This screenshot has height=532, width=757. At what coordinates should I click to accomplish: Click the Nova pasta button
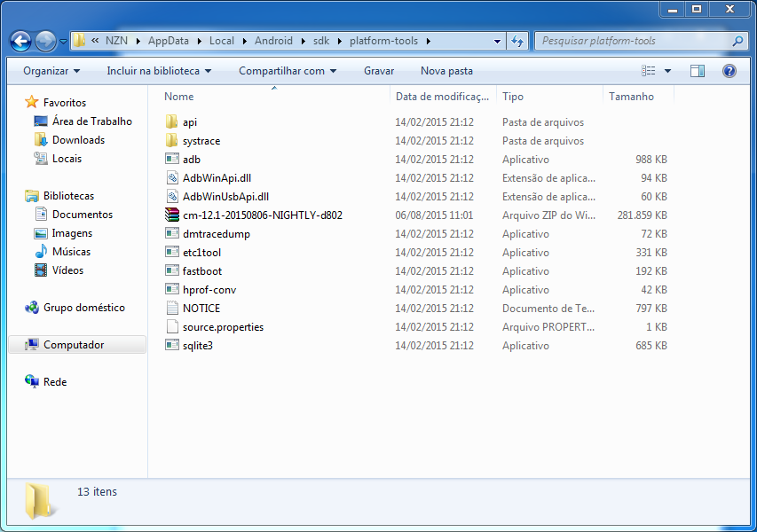point(446,71)
